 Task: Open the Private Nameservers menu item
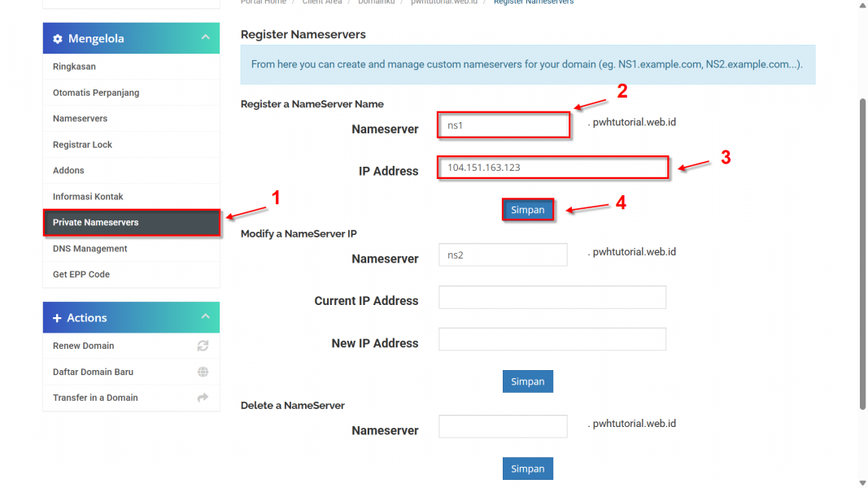132,222
